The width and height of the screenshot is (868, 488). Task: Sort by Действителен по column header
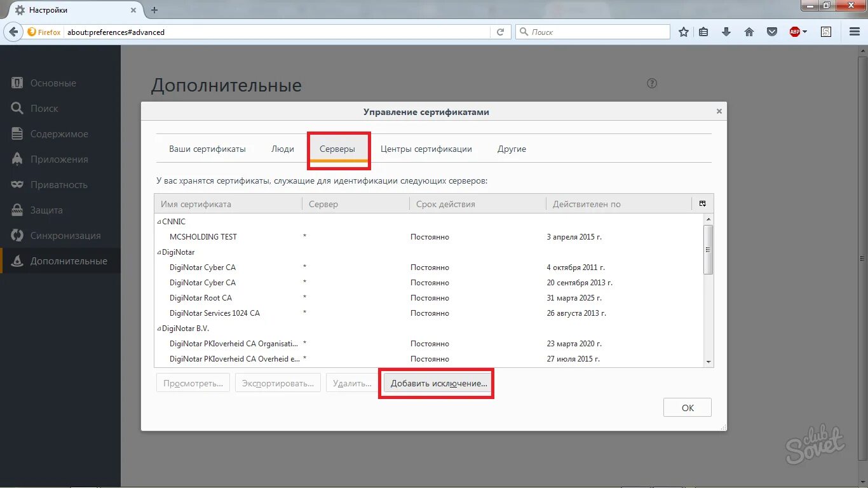pos(619,204)
